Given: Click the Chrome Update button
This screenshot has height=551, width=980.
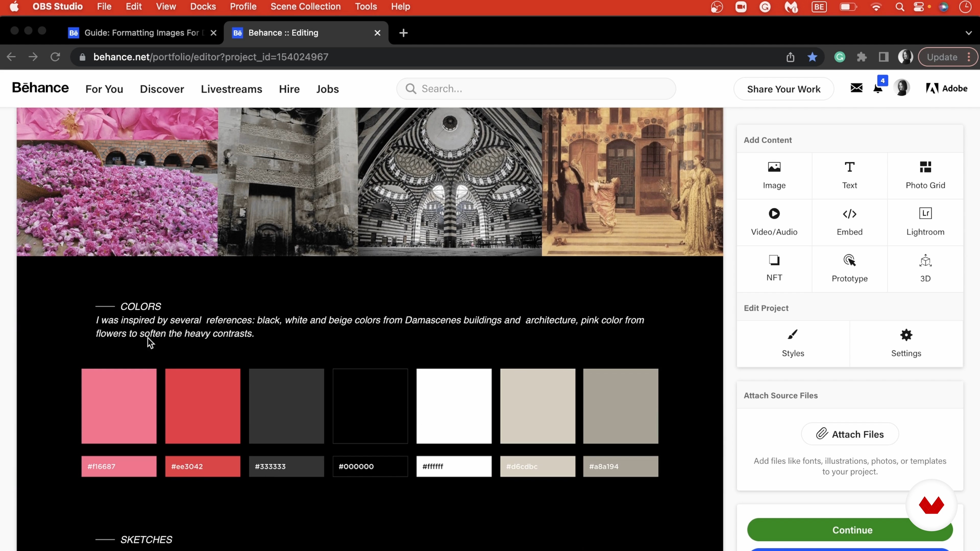Looking at the screenshot, I should coord(941,57).
